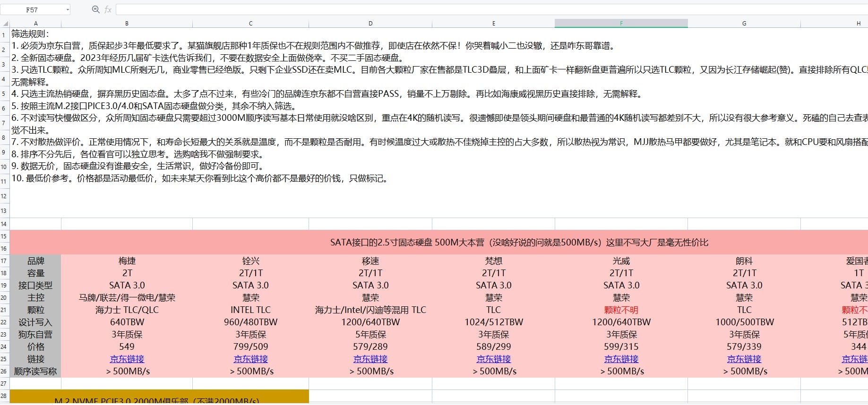Viewport: 868px width, 405px height.
Task: Click the red 颗粒不明 cell under 光威
Action: click(621, 310)
